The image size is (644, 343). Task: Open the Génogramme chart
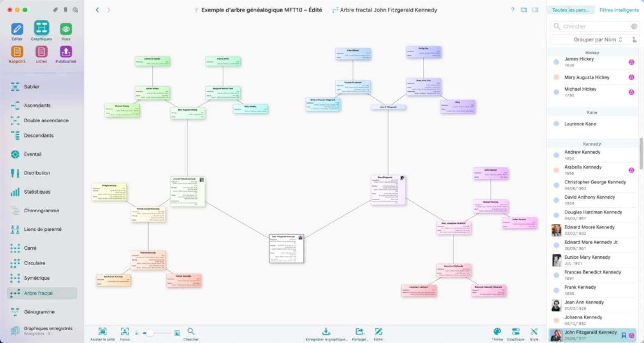tap(41, 312)
